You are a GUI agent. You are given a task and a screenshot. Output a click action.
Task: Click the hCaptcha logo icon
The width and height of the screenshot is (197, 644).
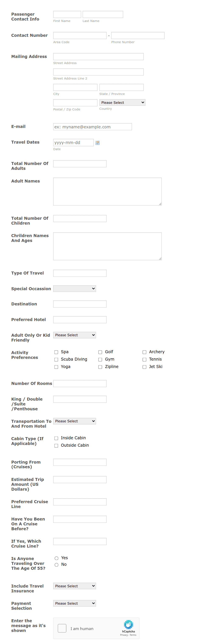(128, 624)
